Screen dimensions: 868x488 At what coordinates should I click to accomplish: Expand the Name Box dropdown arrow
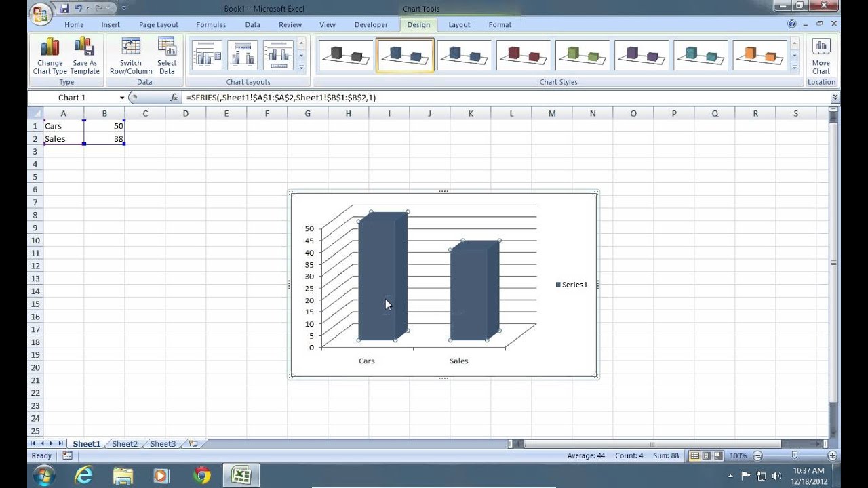pos(122,98)
